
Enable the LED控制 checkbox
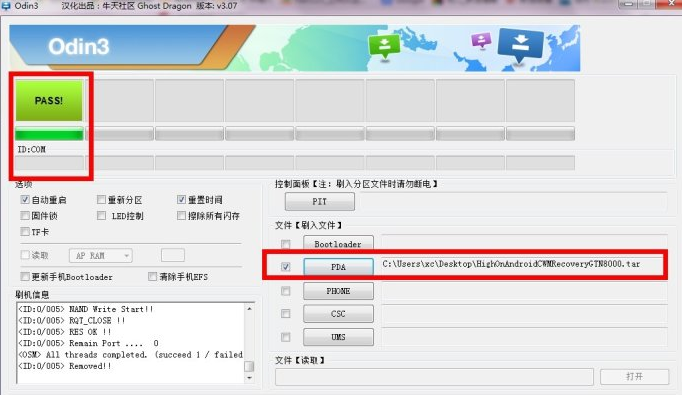click(101, 216)
